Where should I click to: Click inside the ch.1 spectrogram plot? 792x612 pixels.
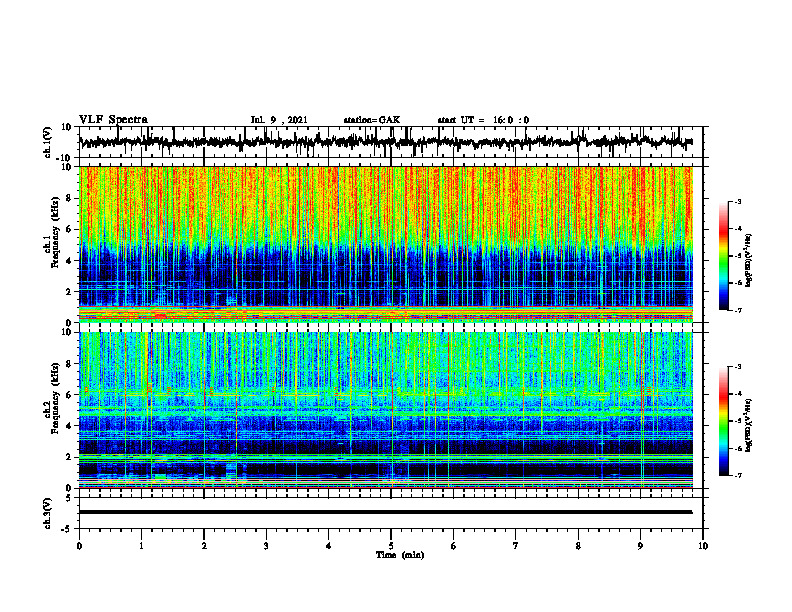click(386, 244)
